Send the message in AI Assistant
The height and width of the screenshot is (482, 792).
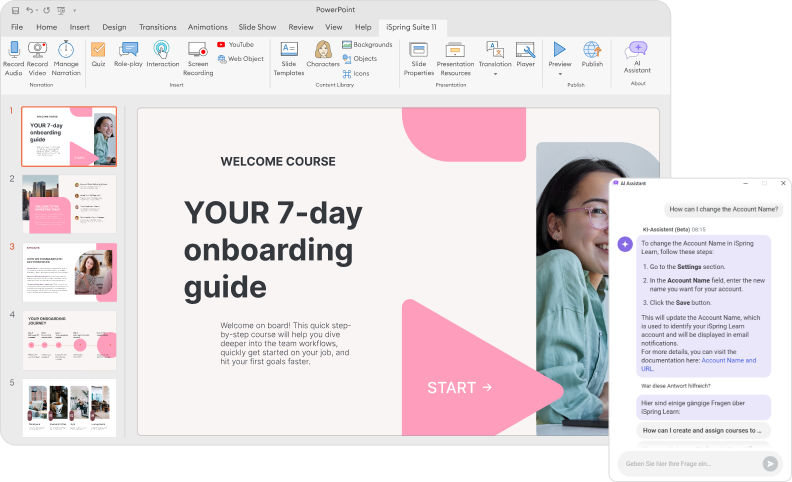[770, 463]
